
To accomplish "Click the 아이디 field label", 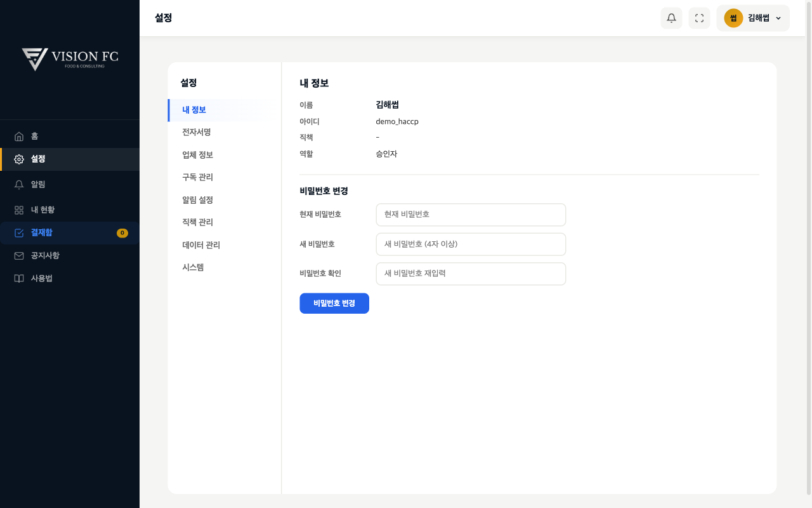I will click(x=310, y=121).
